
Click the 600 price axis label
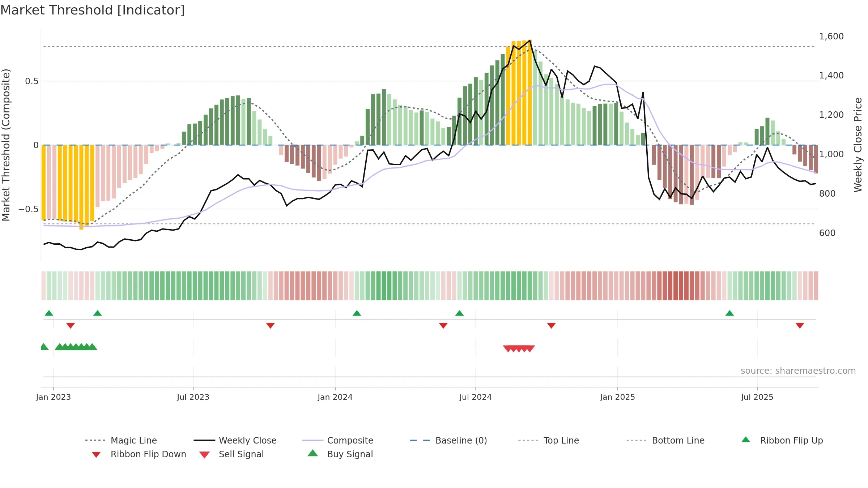point(827,233)
